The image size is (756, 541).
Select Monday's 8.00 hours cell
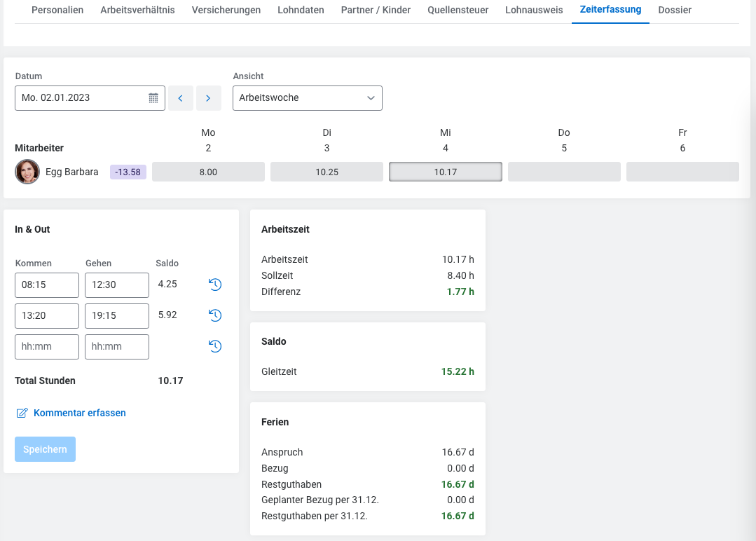coord(208,172)
